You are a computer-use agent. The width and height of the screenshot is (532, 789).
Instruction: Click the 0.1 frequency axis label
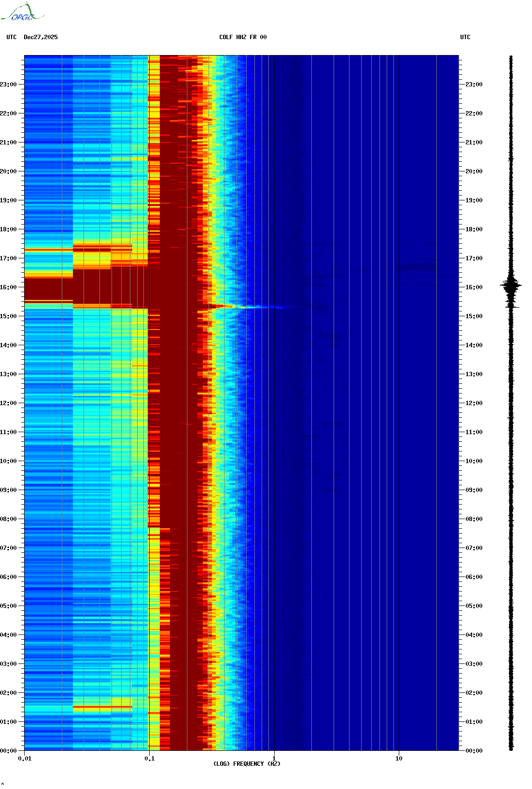coord(149,759)
